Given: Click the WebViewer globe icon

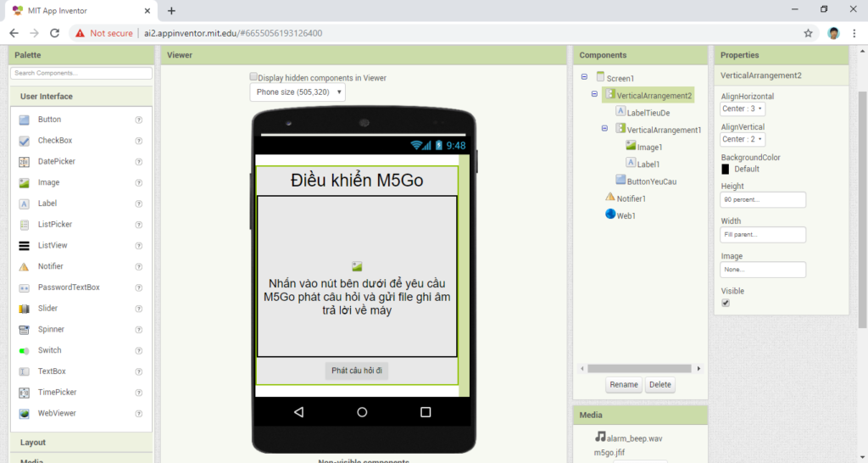Looking at the screenshot, I should [24, 414].
